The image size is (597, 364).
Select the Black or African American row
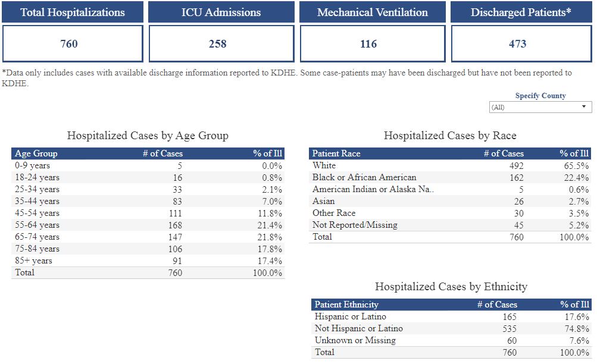coord(364,177)
